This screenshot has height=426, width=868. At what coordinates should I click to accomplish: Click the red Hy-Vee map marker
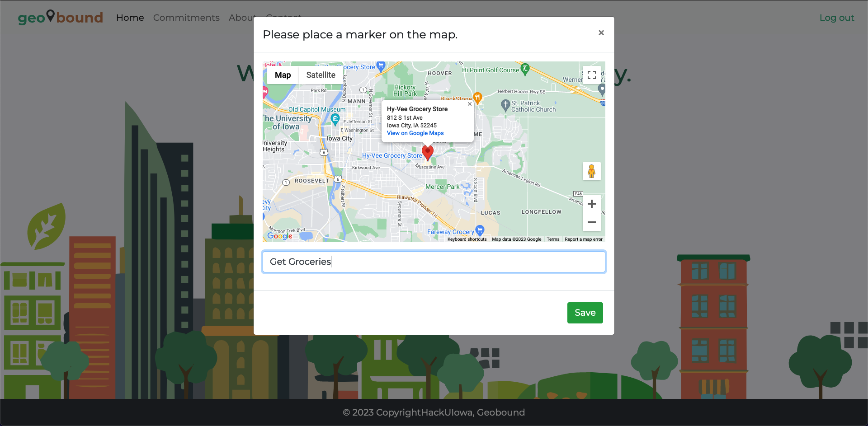428,153
